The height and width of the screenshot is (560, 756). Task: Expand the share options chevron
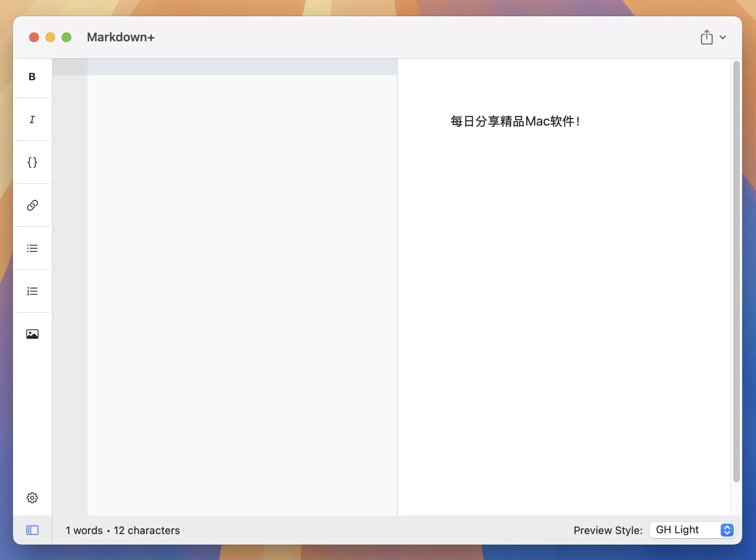click(x=722, y=37)
